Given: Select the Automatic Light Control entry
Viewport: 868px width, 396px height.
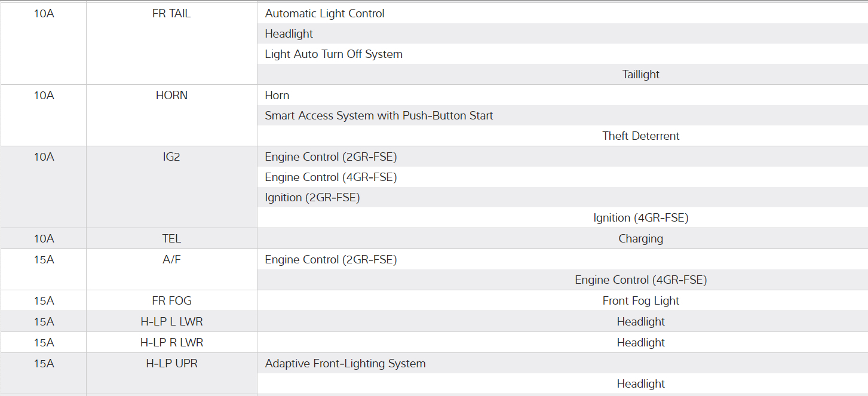Looking at the screenshot, I should pos(324,13).
